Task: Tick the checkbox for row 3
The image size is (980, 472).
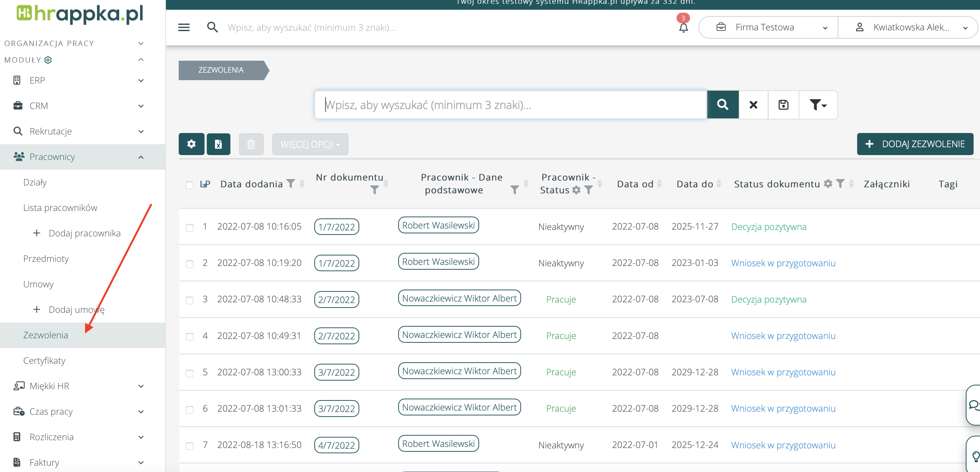Action: 190,300
